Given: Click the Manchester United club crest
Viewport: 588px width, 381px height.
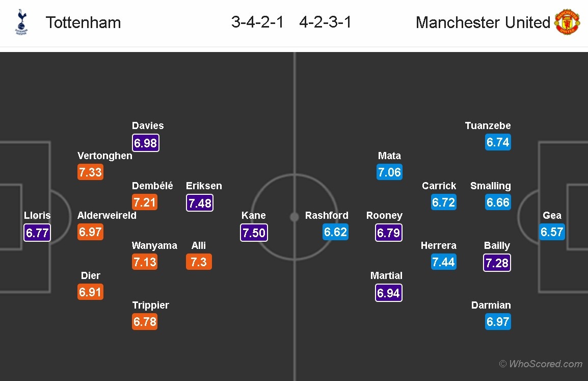Looking at the screenshot, I should pos(567,22).
